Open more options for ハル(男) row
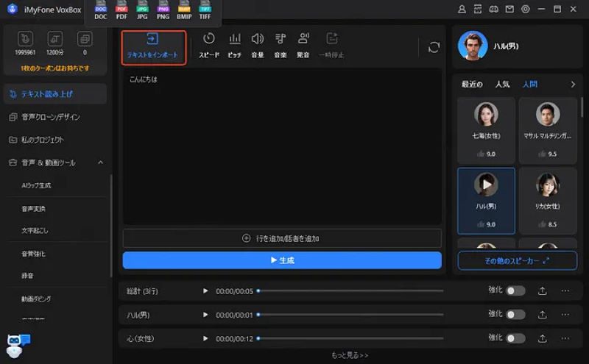 point(565,315)
